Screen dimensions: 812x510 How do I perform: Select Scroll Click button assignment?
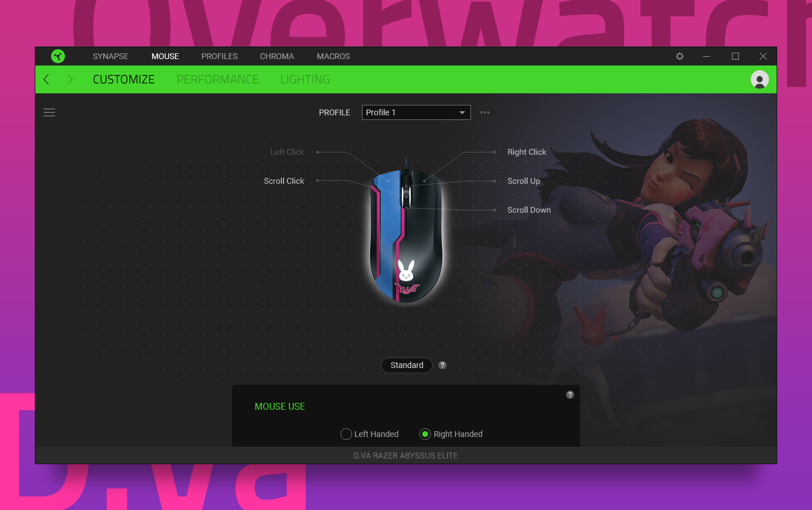point(284,181)
